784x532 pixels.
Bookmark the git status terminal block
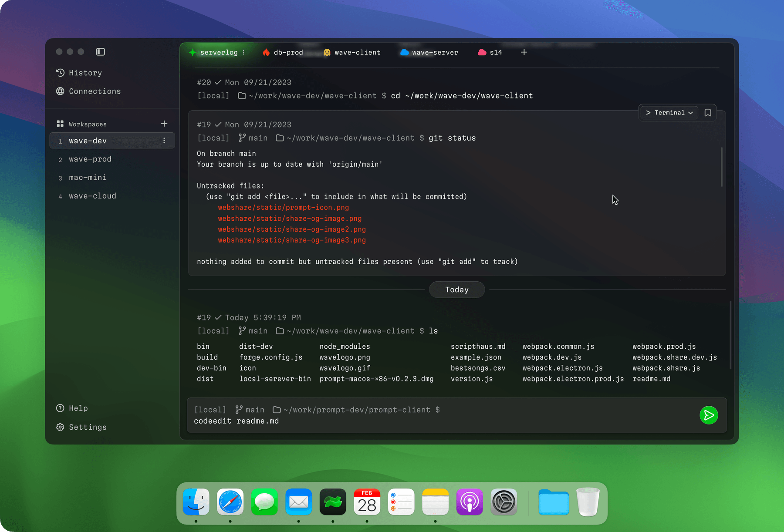(708, 112)
